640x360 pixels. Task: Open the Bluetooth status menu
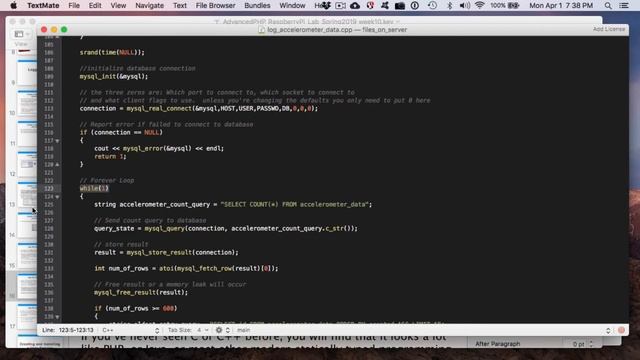tap(449, 6)
